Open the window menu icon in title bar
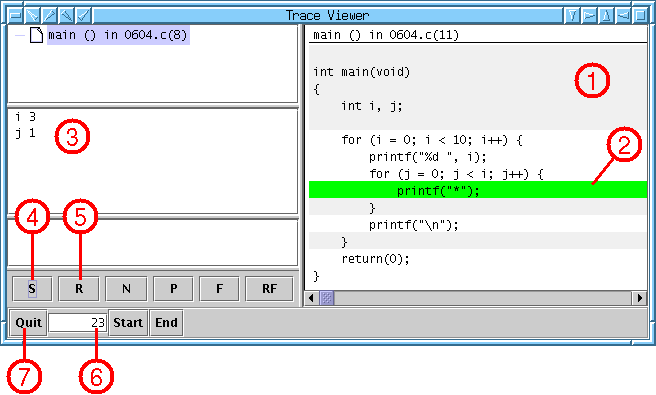656x395 pixels. tap(15, 16)
